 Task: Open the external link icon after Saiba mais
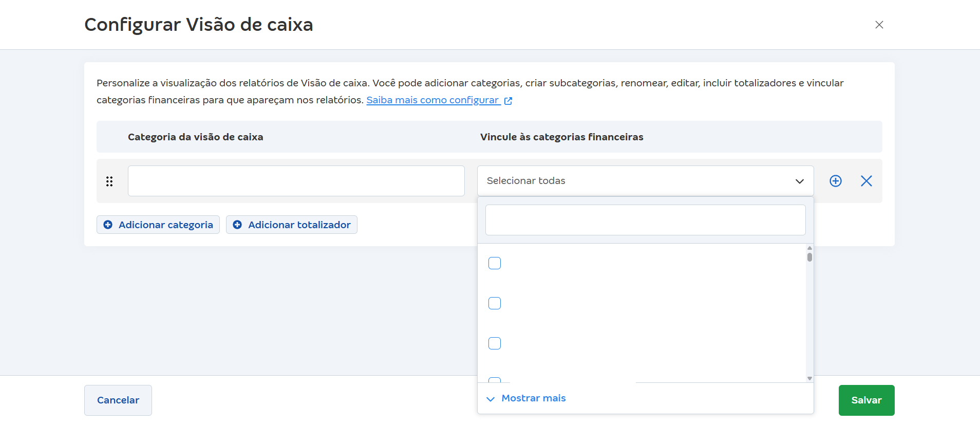pos(508,101)
